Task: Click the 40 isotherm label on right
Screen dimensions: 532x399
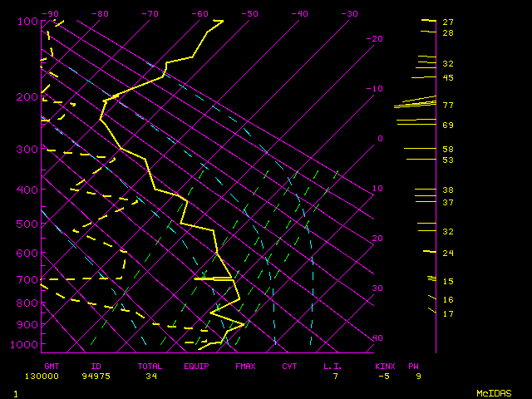Action: [377, 338]
